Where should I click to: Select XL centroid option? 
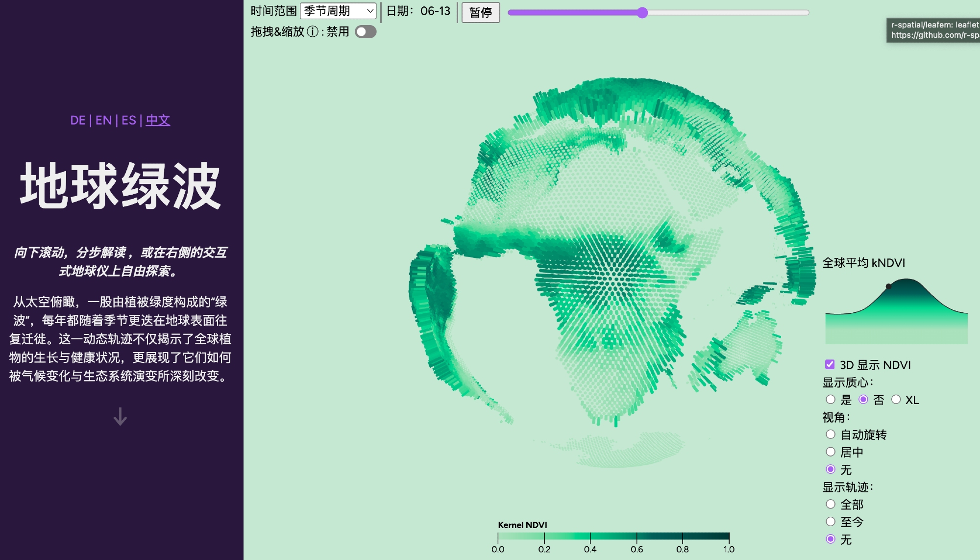click(x=896, y=400)
